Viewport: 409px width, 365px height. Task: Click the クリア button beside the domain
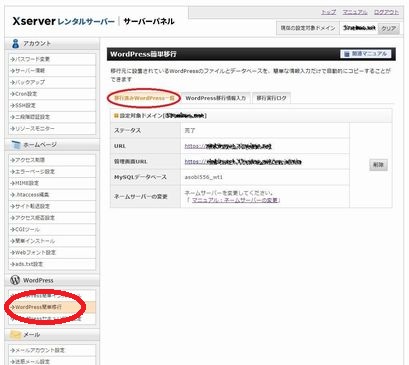389,28
